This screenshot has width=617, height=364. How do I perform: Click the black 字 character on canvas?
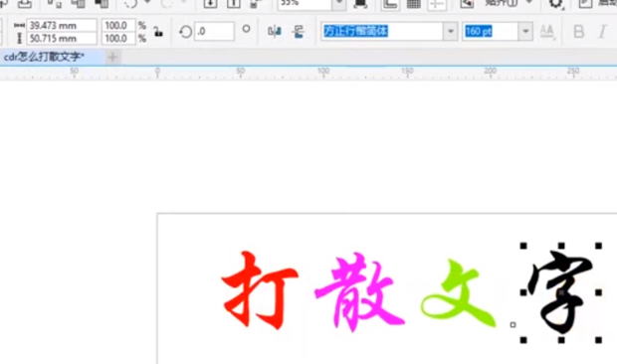560,292
